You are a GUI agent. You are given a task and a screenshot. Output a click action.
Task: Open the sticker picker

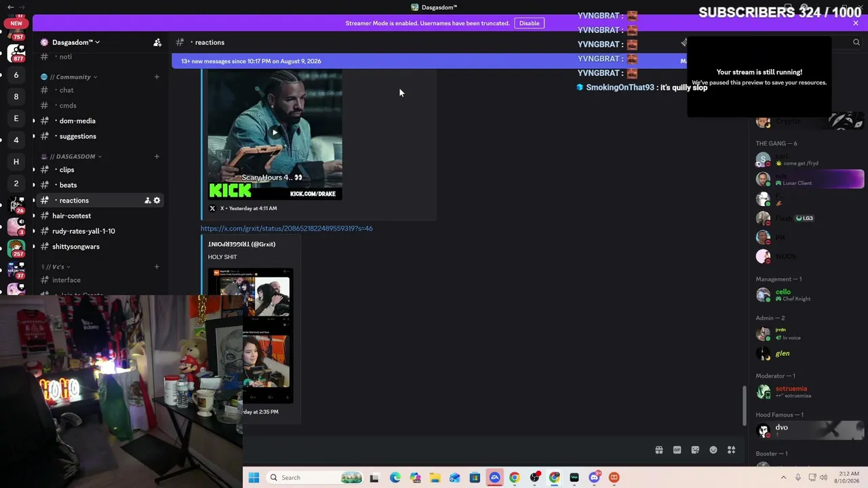[x=695, y=450]
